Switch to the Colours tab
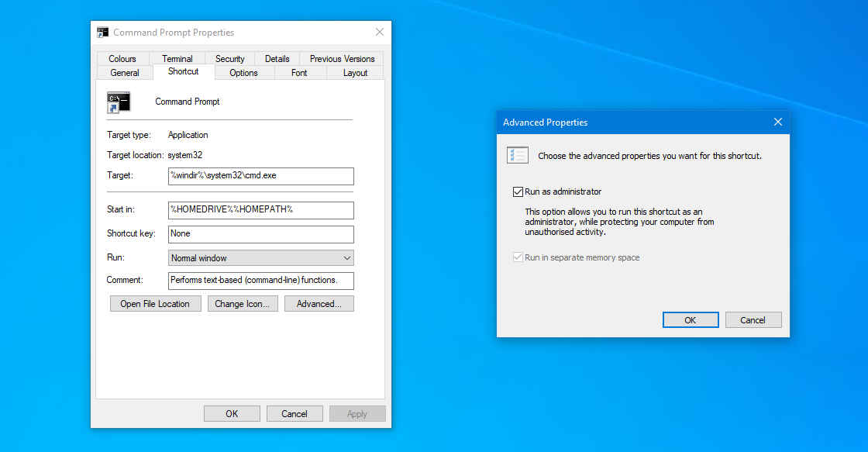The image size is (868, 452). [x=122, y=59]
